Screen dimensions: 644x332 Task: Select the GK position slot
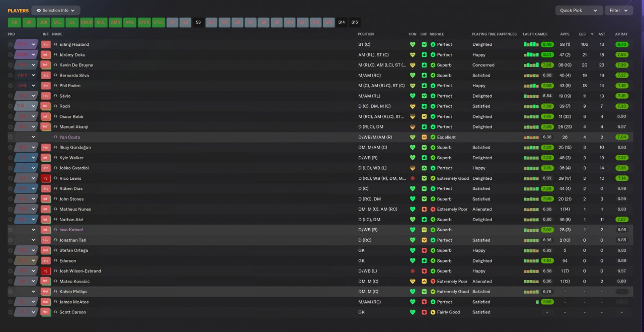click(x=14, y=22)
